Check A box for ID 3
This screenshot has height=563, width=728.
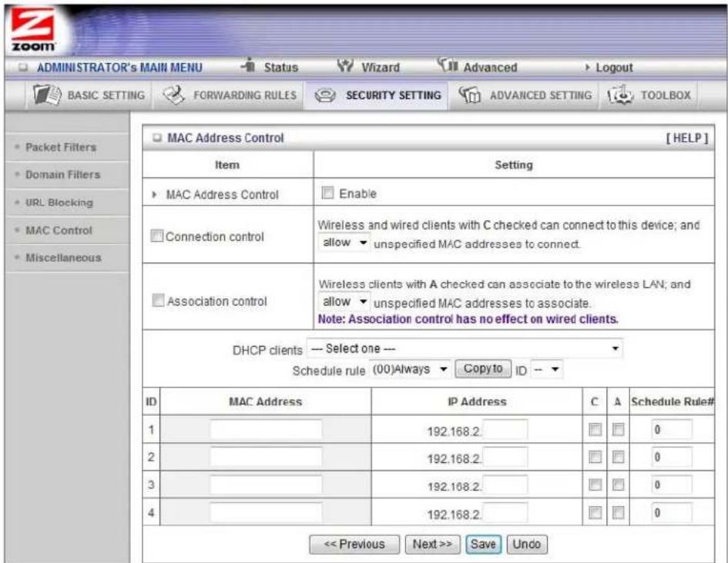click(x=618, y=485)
